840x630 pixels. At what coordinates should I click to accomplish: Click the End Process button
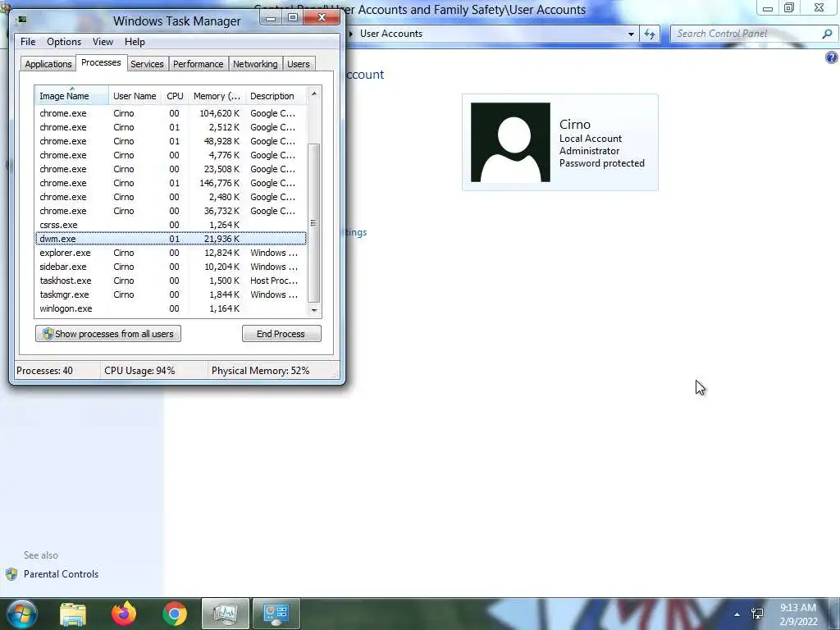click(x=282, y=334)
